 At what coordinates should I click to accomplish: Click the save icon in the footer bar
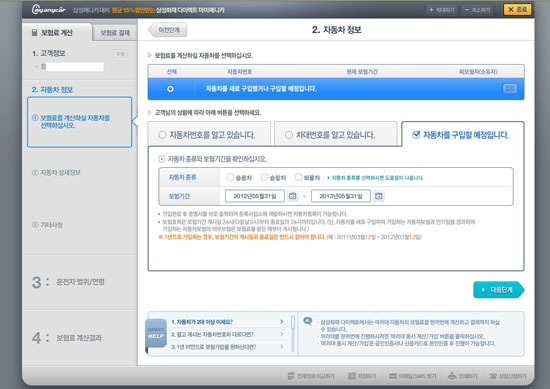click(352, 376)
